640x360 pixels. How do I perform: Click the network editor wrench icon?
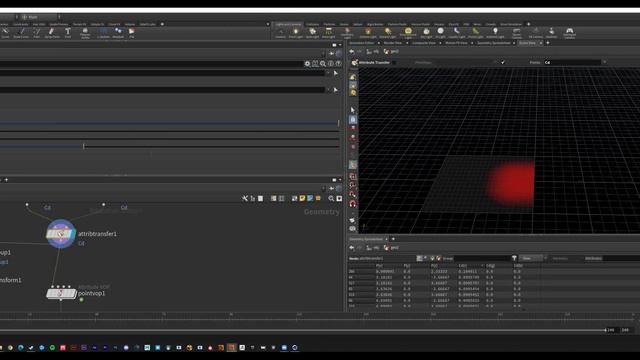[244, 198]
